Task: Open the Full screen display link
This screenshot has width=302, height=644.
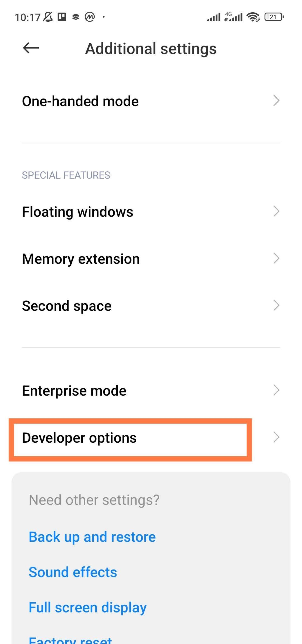Action: 88,607
